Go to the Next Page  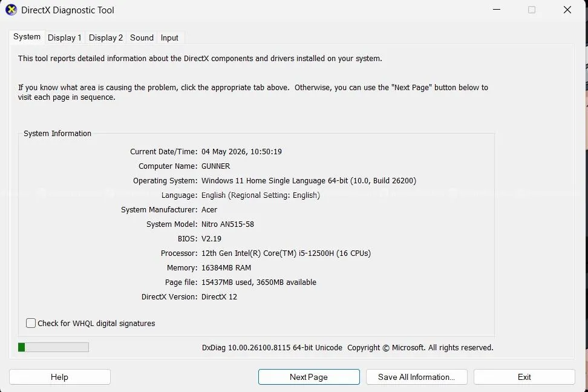coord(309,377)
